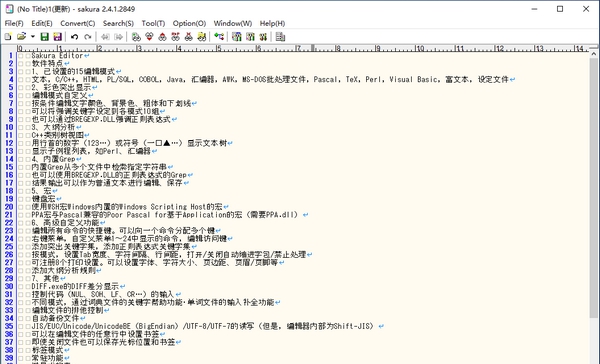Image resolution: width=600 pixels, height=364 pixels.
Task: Open the Option(O) menu
Action: click(x=189, y=23)
